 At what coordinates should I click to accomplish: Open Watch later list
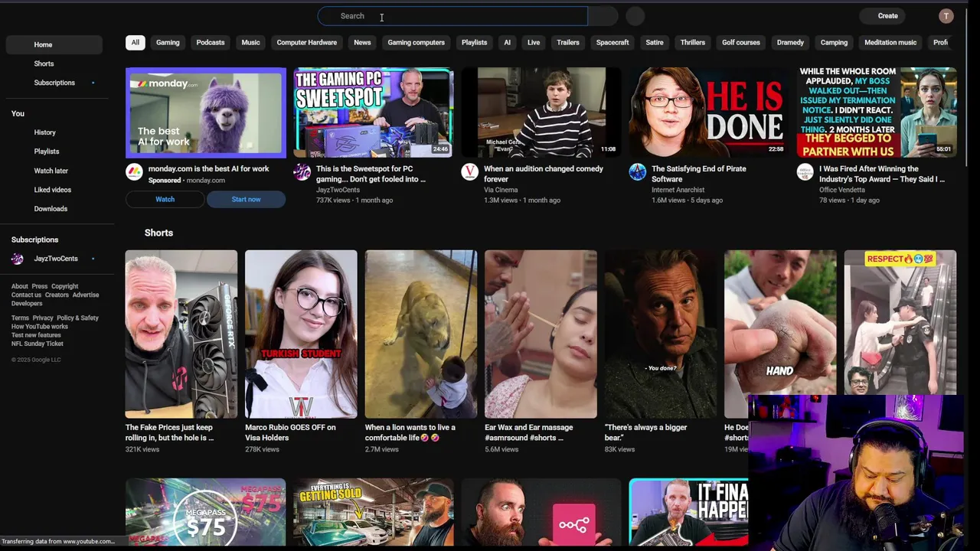(54, 171)
